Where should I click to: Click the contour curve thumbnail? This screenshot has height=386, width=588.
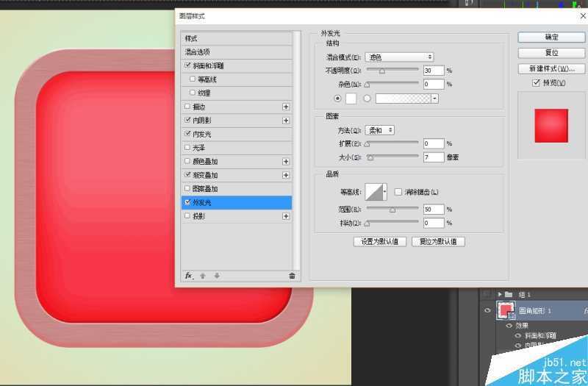pos(374,192)
